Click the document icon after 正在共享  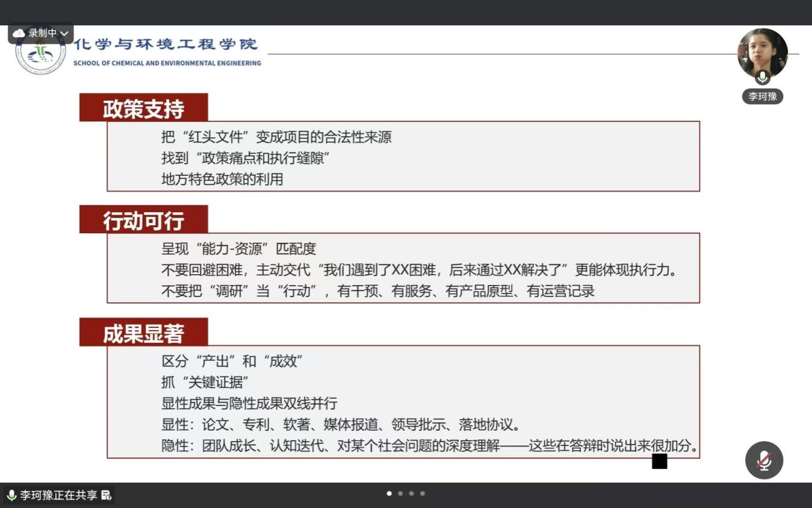[106, 495]
